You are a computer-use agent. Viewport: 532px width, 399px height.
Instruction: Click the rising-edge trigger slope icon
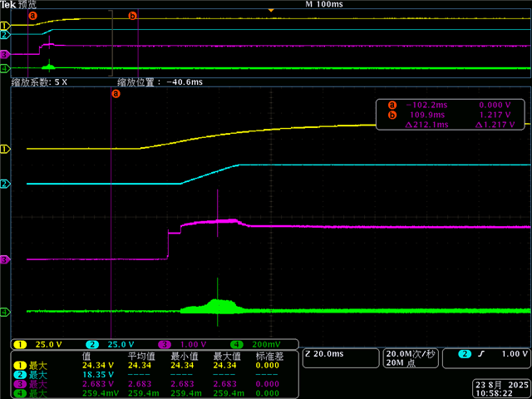481,354
